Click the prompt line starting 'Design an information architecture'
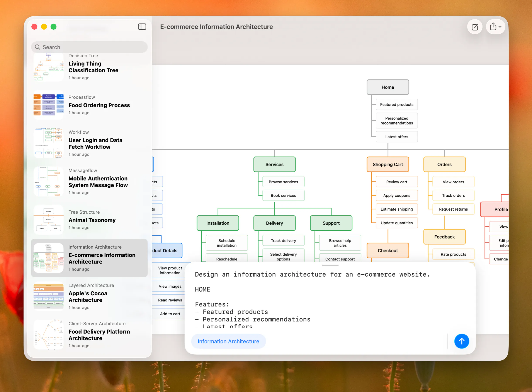The height and width of the screenshot is (392, 532). pyautogui.click(x=312, y=274)
